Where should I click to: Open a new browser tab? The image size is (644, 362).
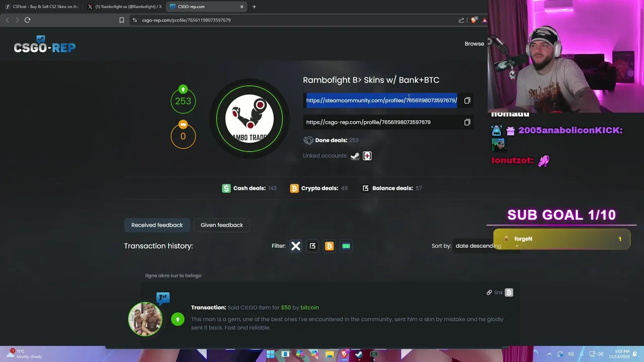(x=254, y=7)
